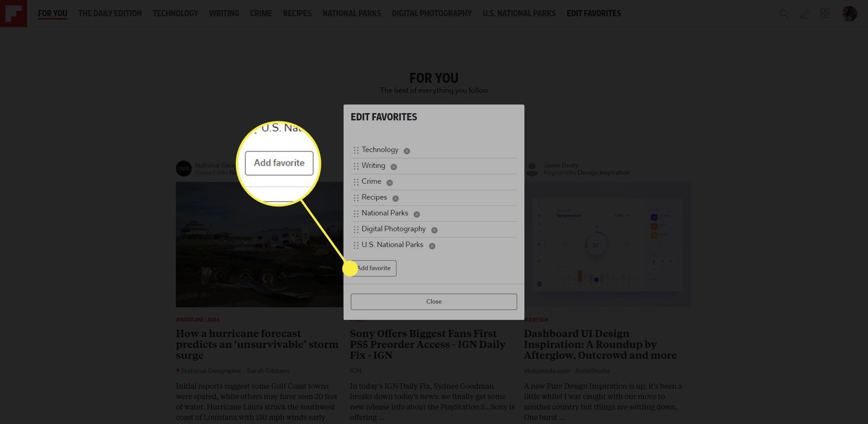Screen dimensions: 868x424
Task: Click the abduzeedo.com - AoiroStudio byline
Action: (567, 371)
